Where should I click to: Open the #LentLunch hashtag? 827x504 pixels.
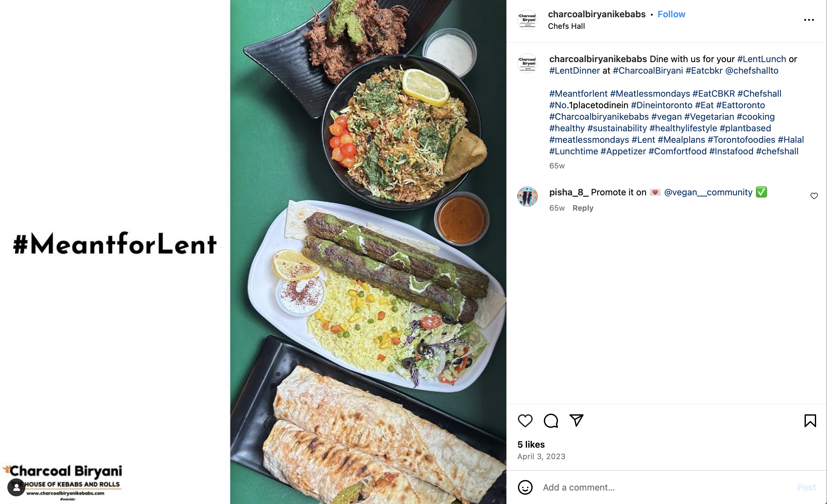761,59
